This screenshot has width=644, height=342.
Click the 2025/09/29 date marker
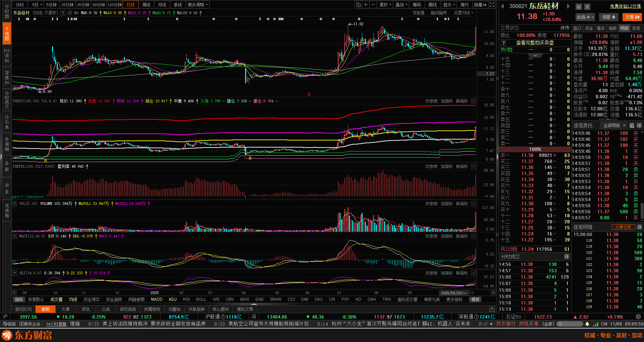[x=453, y=293]
